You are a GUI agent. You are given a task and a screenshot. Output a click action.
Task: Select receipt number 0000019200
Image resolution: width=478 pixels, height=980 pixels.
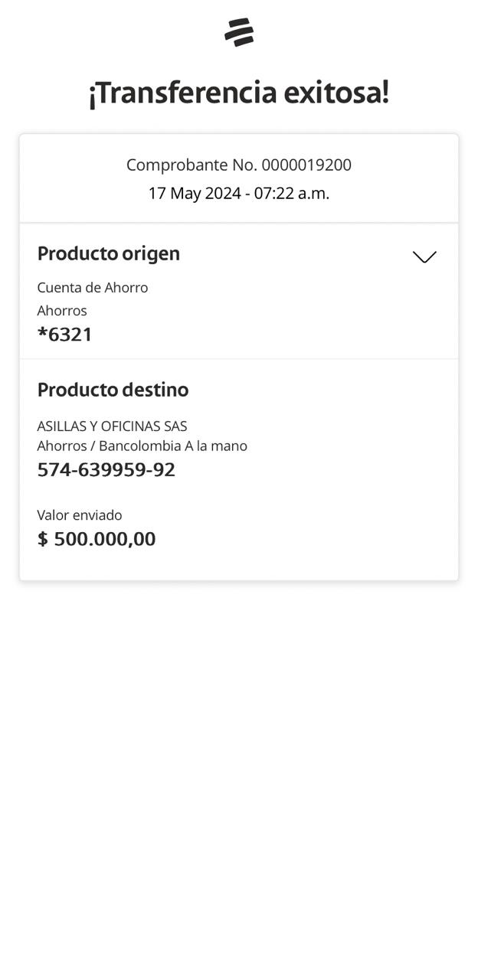point(306,165)
